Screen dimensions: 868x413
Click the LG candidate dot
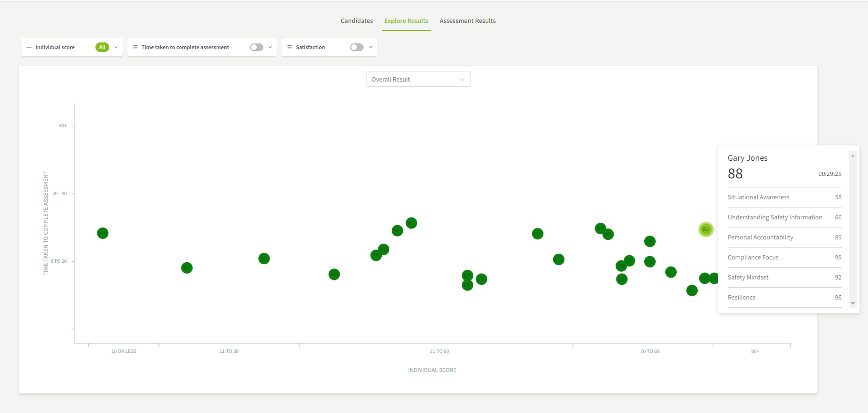[x=558, y=259]
